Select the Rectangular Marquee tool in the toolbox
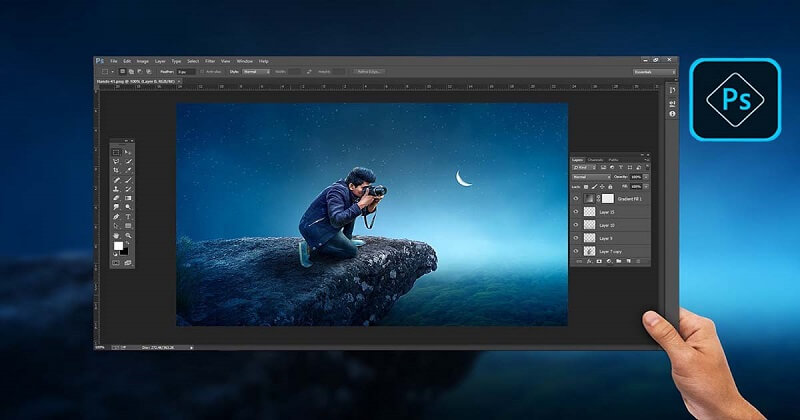The height and width of the screenshot is (420, 800). [x=116, y=152]
